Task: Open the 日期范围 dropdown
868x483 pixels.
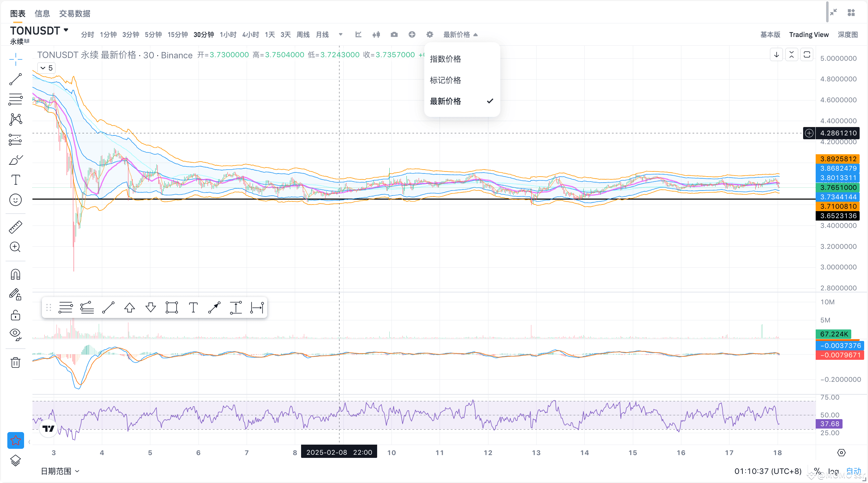Action: [59, 471]
